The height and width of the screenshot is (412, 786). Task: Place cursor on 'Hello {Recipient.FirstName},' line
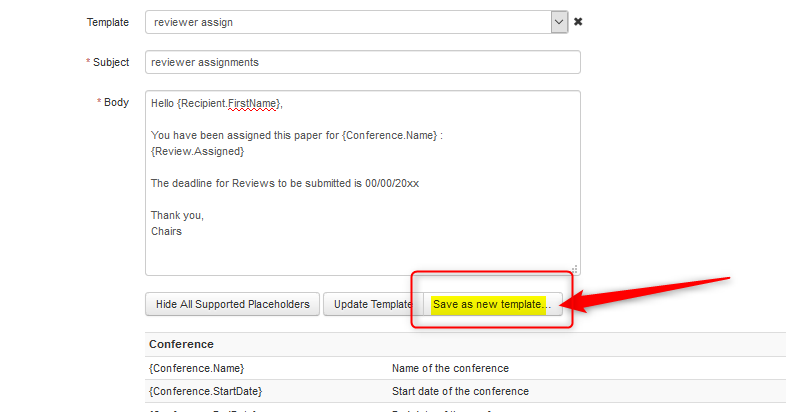click(x=217, y=103)
